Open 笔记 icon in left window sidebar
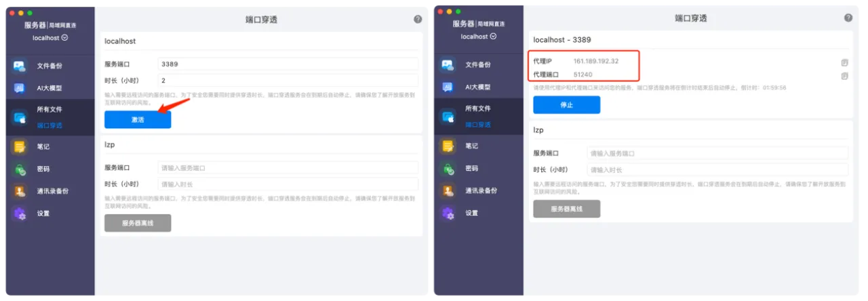This screenshot has height=301, width=868. (x=19, y=146)
